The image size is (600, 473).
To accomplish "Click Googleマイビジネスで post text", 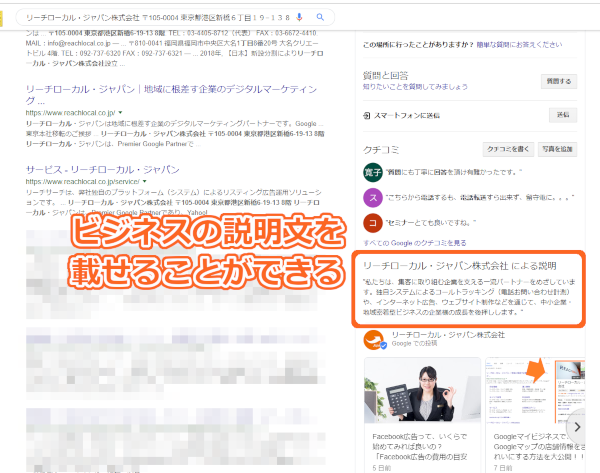I will [x=539, y=446].
